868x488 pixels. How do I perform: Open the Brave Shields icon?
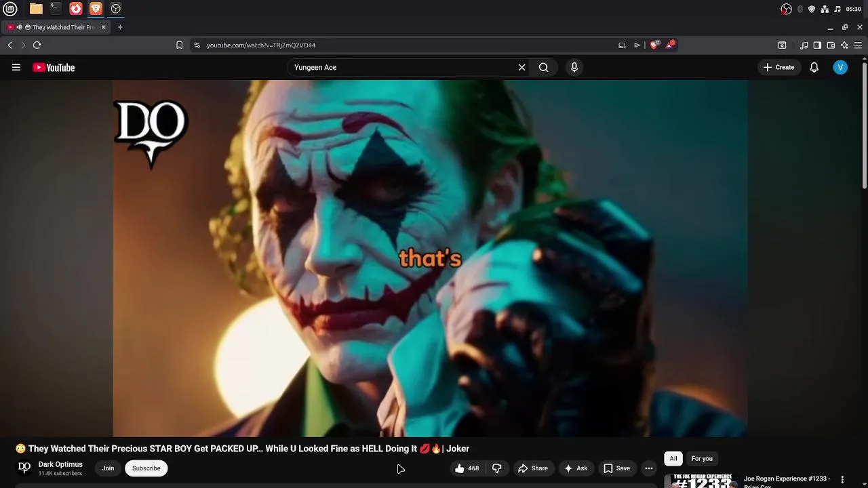coord(654,45)
